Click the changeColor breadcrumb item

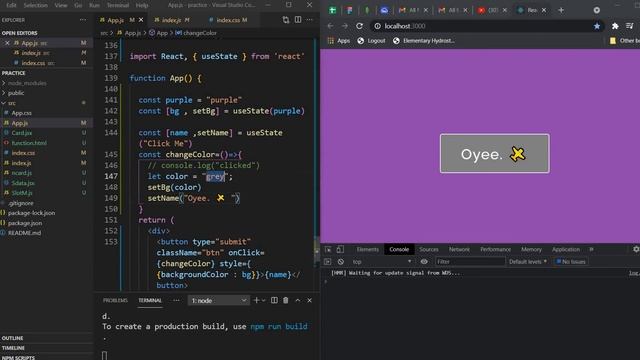point(196,33)
